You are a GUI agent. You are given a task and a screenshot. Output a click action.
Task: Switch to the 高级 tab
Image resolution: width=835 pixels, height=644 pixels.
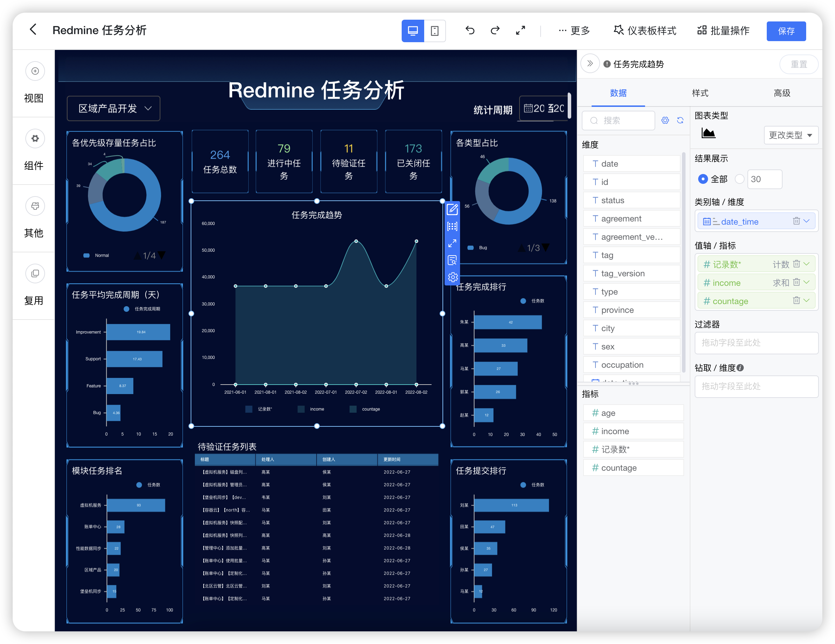pos(782,93)
